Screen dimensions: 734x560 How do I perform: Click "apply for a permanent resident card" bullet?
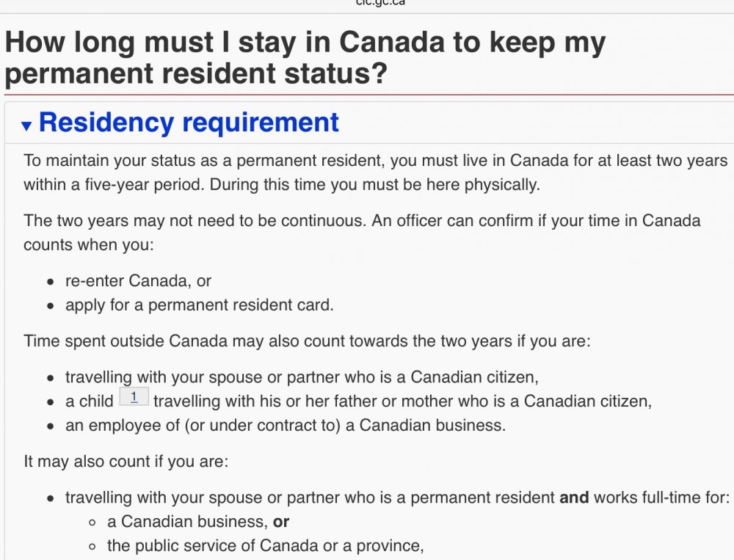pos(199,305)
